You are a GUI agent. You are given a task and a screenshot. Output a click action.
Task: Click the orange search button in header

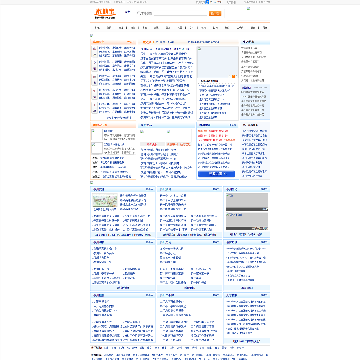[x=215, y=13]
